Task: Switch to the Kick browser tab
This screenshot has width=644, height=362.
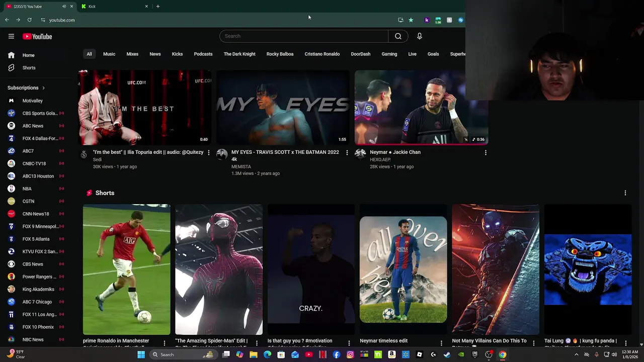Action: (x=115, y=7)
